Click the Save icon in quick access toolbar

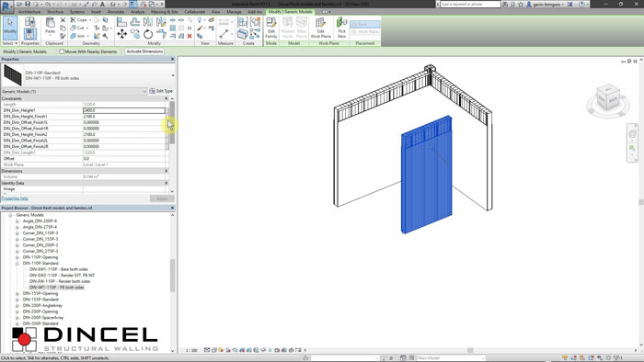pos(28,4)
